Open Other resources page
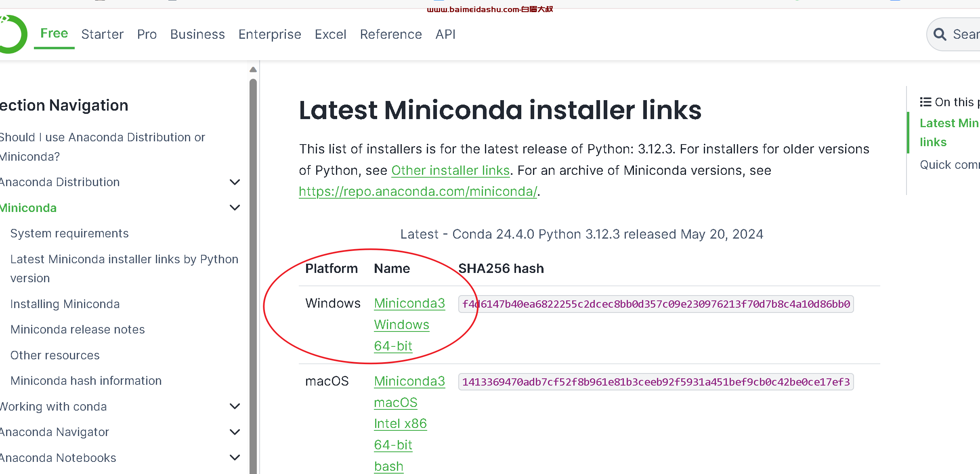The width and height of the screenshot is (980, 474). click(55, 355)
